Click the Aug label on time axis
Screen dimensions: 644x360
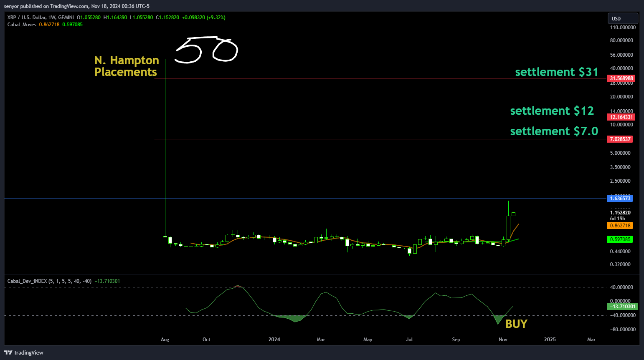(x=165, y=340)
